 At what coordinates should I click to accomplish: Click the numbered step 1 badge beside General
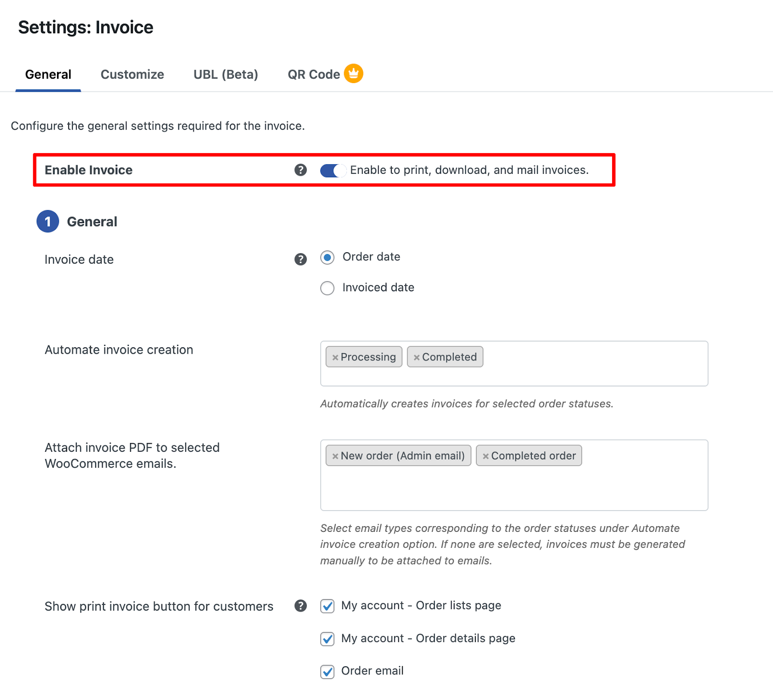pyautogui.click(x=47, y=221)
